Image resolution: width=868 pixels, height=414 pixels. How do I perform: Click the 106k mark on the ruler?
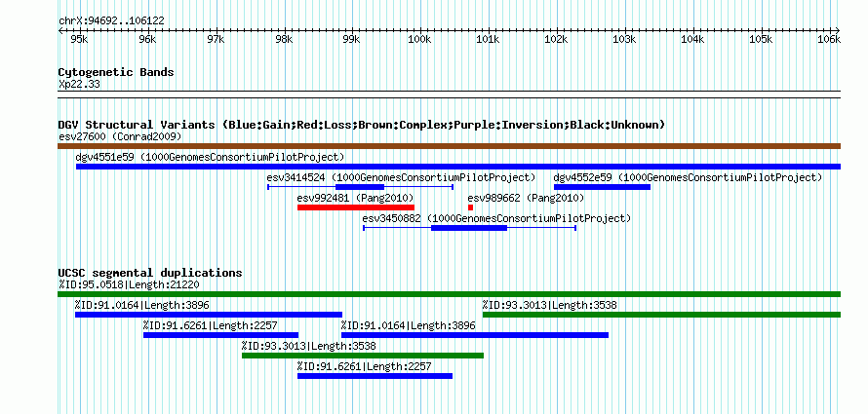click(x=829, y=39)
